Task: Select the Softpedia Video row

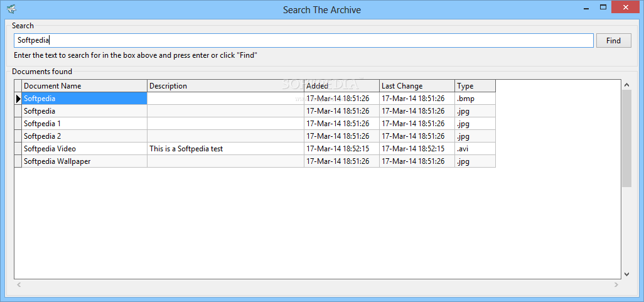Action: tap(255, 149)
